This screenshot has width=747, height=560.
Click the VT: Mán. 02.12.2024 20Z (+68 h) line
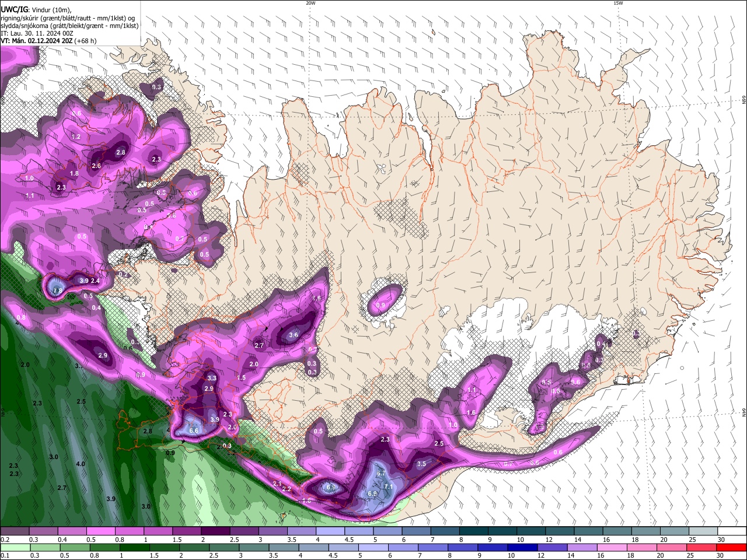point(48,41)
